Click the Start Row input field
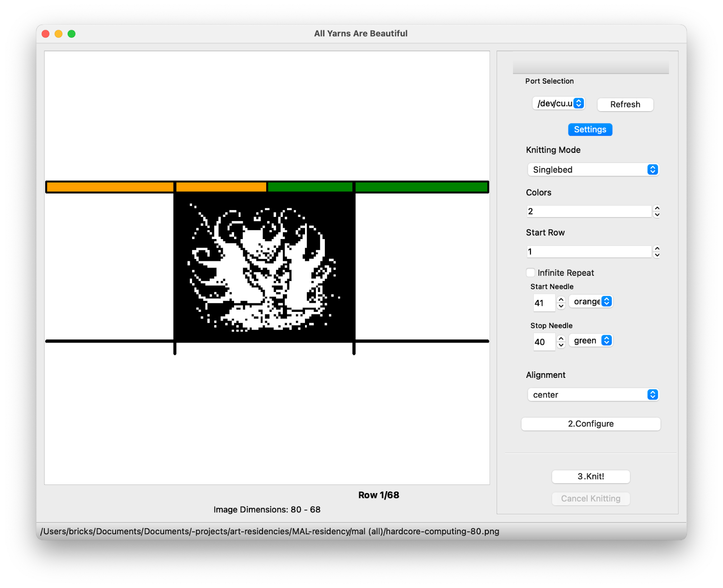 [589, 252]
